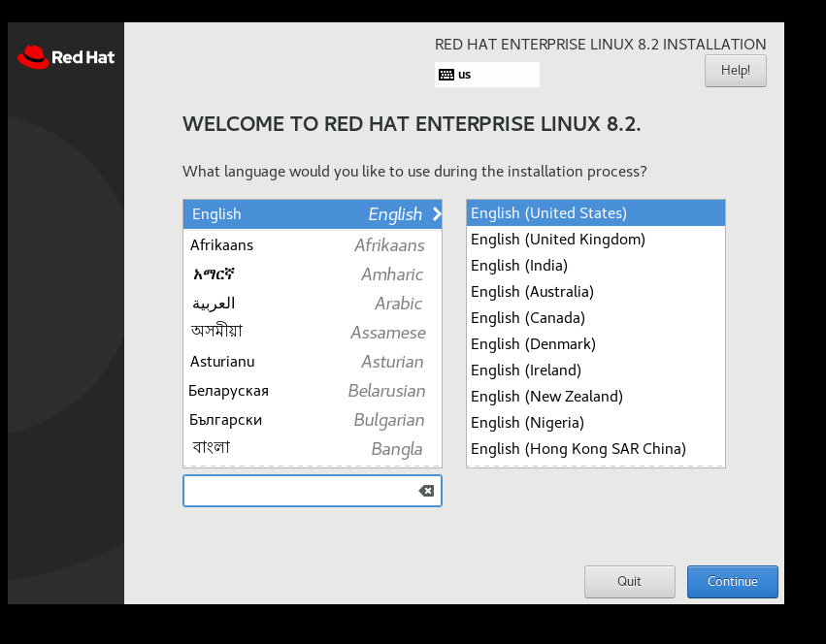Viewport: 826px width, 644px height.
Task: Choose Asturianu language row
Action: click(313, 361)
